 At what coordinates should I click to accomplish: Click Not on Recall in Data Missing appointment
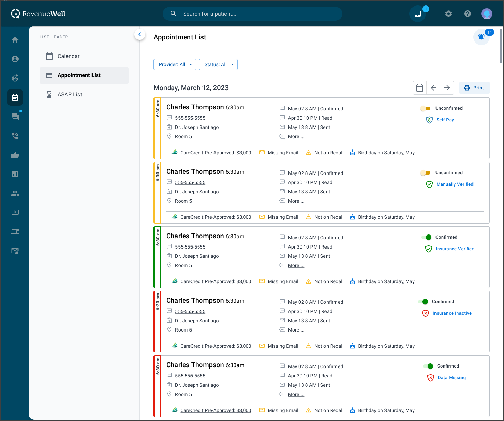pyautogui.click(x=329, y=410)
